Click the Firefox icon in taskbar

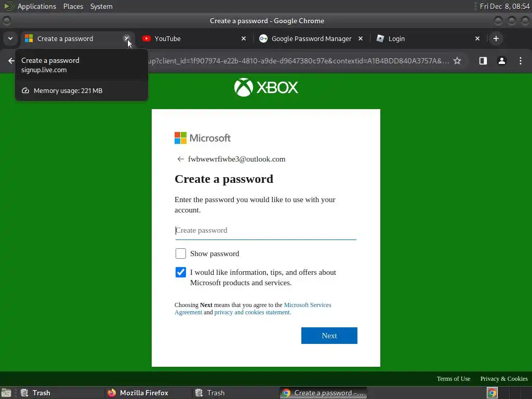point(112,393)
